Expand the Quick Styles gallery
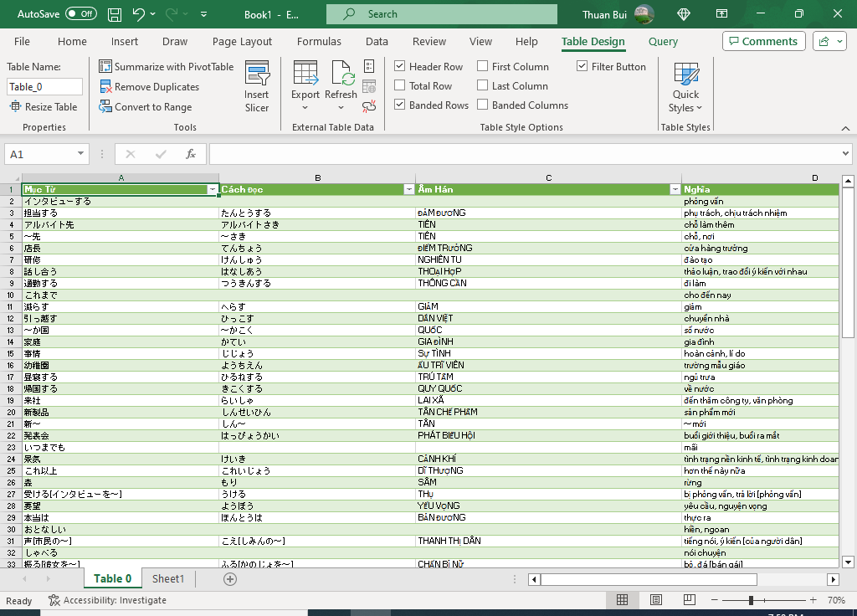Screen dimensions: 857x616 pos(685,88)
